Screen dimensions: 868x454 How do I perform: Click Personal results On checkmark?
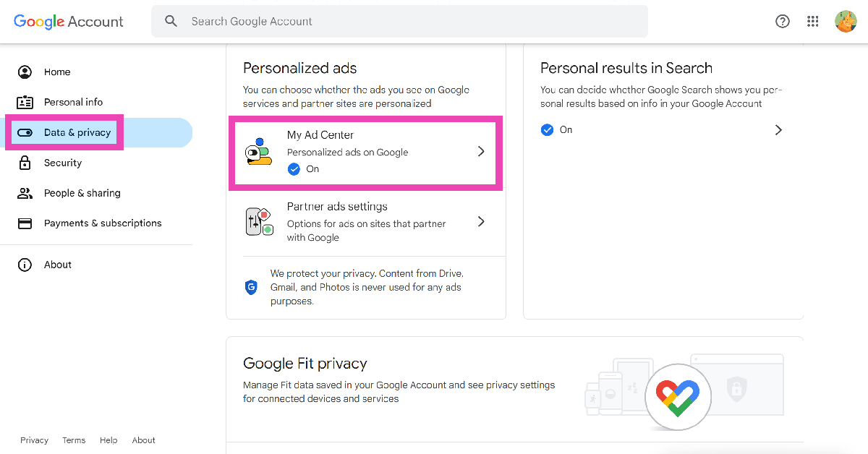tap(548, 130)
